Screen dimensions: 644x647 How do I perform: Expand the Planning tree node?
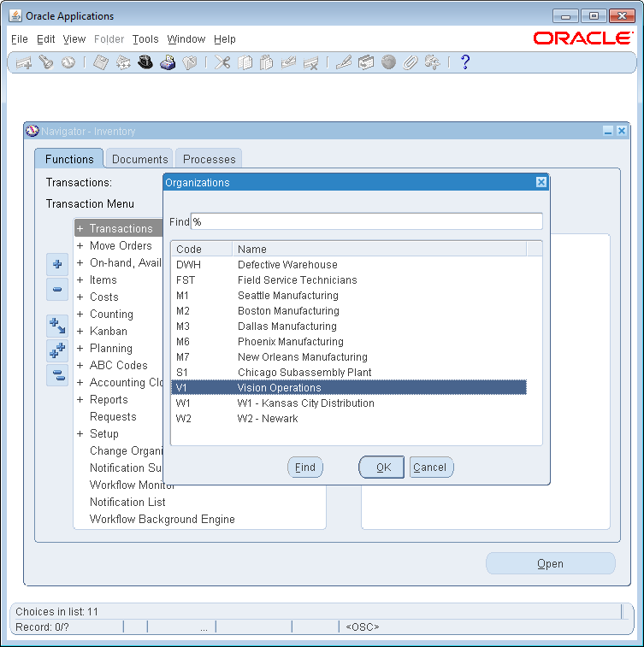pos(80,348)
